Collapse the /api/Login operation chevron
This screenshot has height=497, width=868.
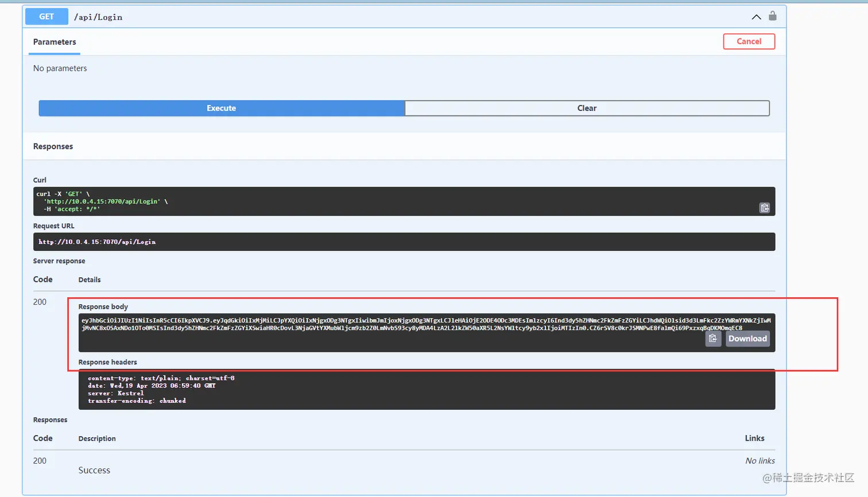click(x=756, y=17)
